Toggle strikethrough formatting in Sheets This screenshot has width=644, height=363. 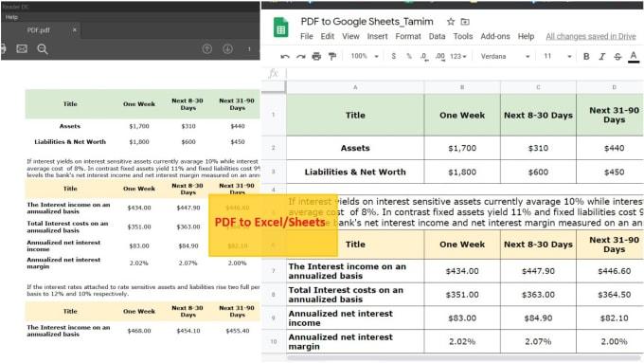click(x=617, y=56)
